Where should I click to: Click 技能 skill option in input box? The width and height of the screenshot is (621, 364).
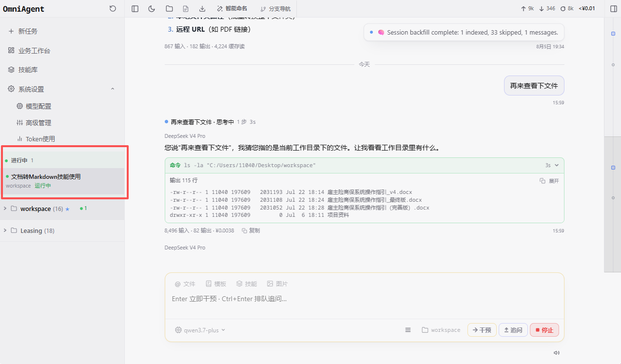point(247,284)
